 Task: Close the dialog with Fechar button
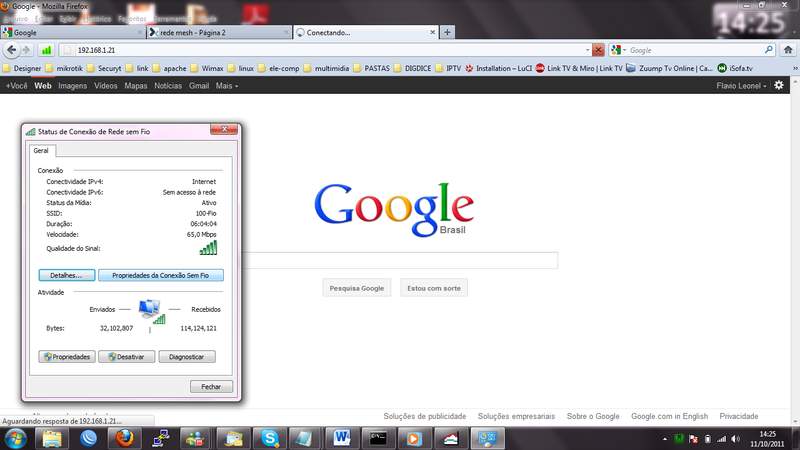[211, 387]
